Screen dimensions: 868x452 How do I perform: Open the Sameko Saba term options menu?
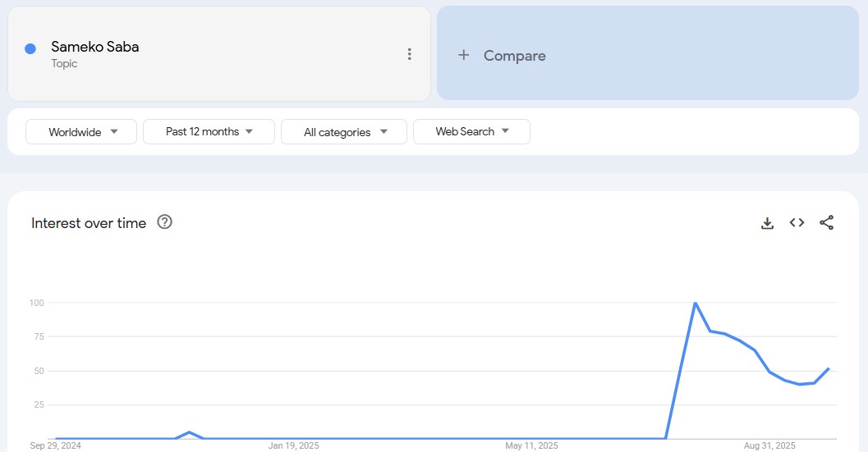pos(409,54)
